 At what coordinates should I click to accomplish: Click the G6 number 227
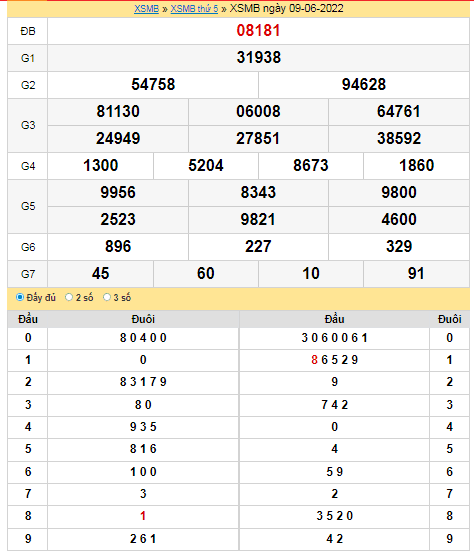[x=258, y=247]
